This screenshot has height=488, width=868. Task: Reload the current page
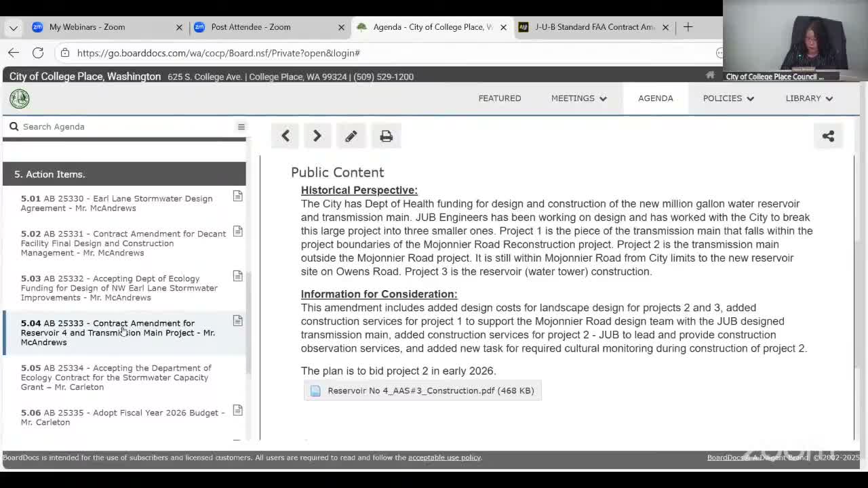[x=38, y=53]
